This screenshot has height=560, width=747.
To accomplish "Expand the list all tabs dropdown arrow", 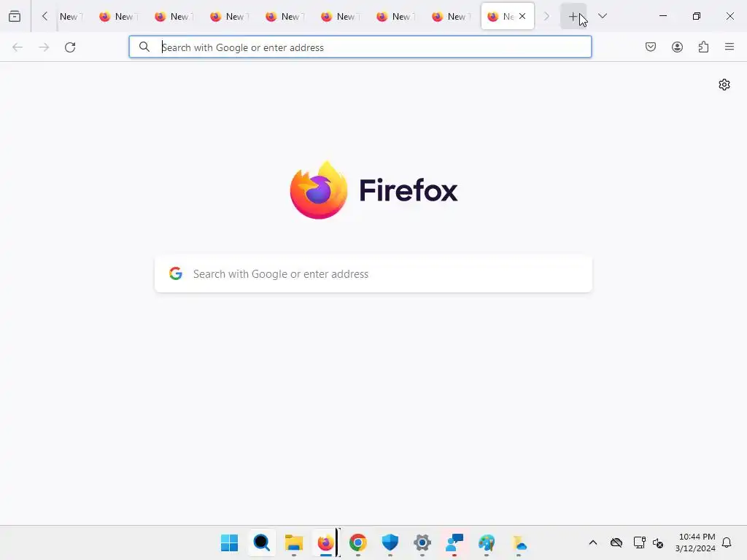I will [x=603, y=16].
